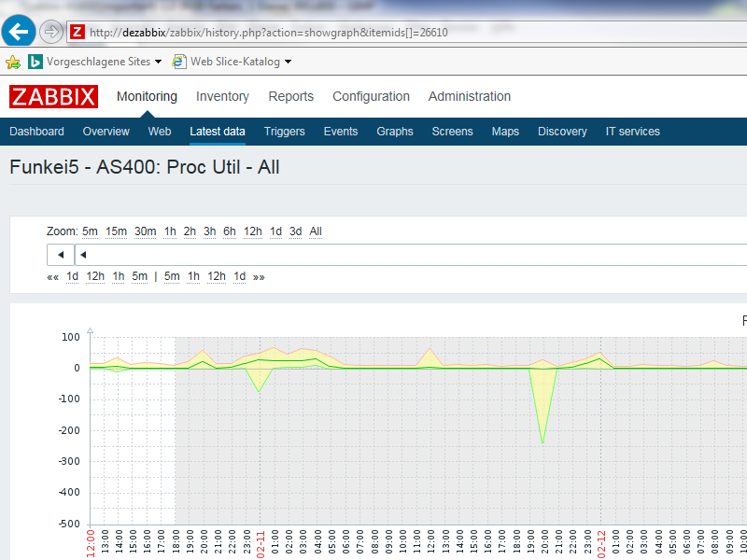Click the graph's 02-12 date marker

(x=601, y=544)
